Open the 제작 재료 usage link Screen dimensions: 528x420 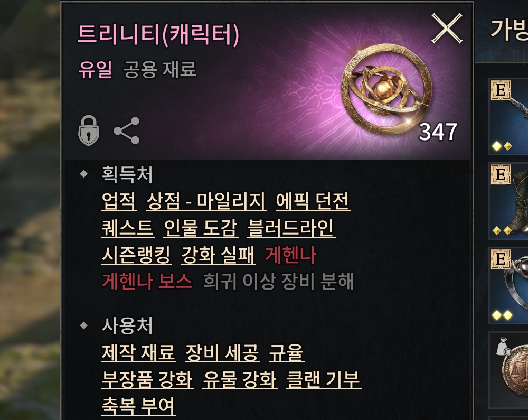(139, 352)
